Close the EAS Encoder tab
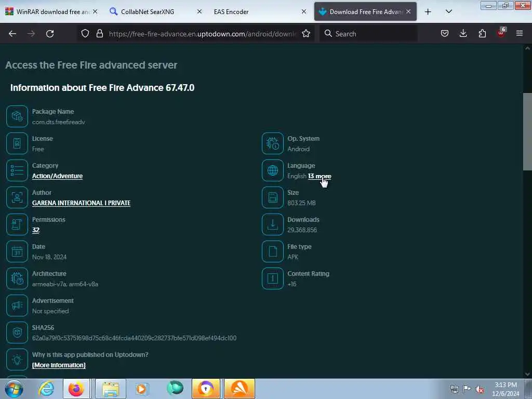This screenshot has height=399, width=532. click(304, 11)
